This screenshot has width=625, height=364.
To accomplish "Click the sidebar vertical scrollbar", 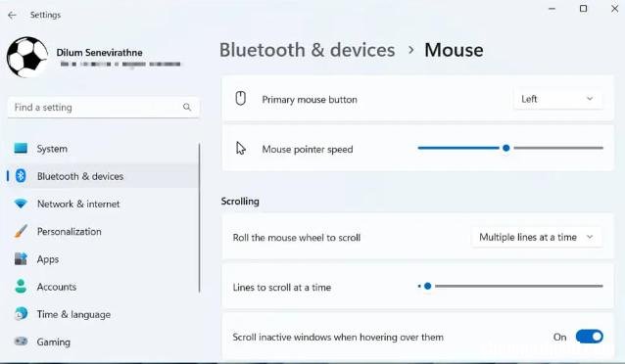I will pos(199,218).
